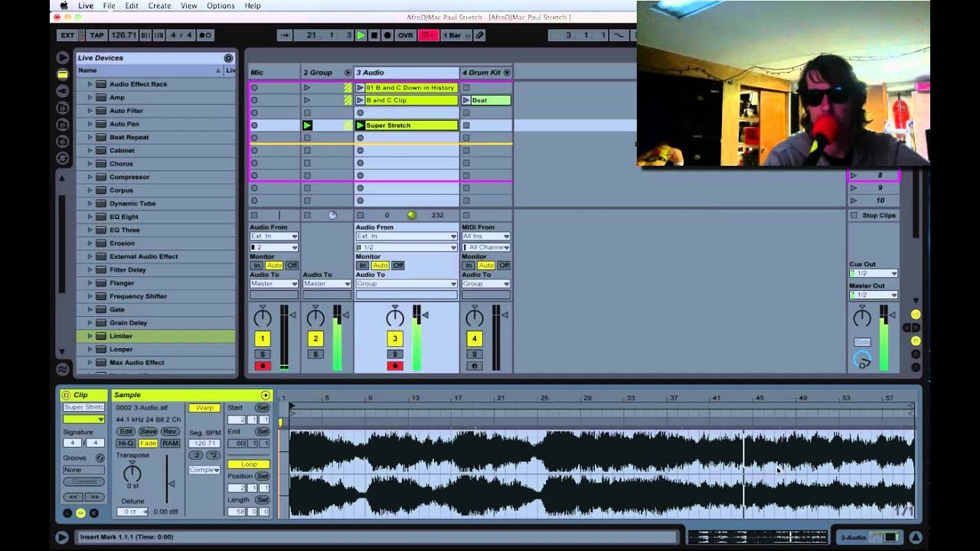This screenshot has width=980, height=551.
Task: Open the Groove hot-swap icon
Action: click(x=100, y=458)
